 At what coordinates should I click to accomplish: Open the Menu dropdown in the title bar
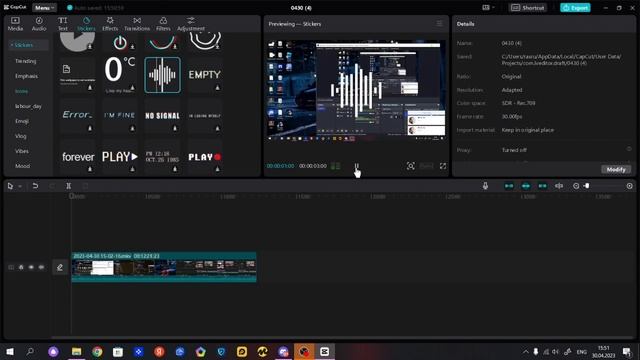(x=44, y=8)
